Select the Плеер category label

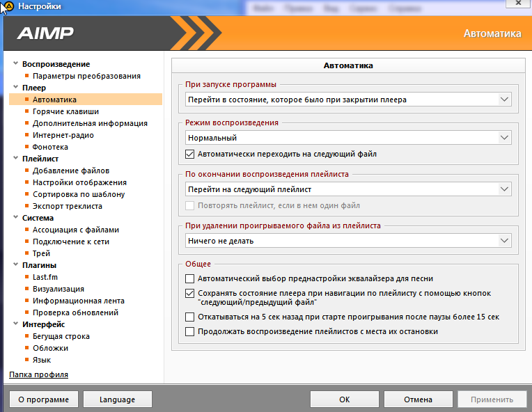coord(34,88)
